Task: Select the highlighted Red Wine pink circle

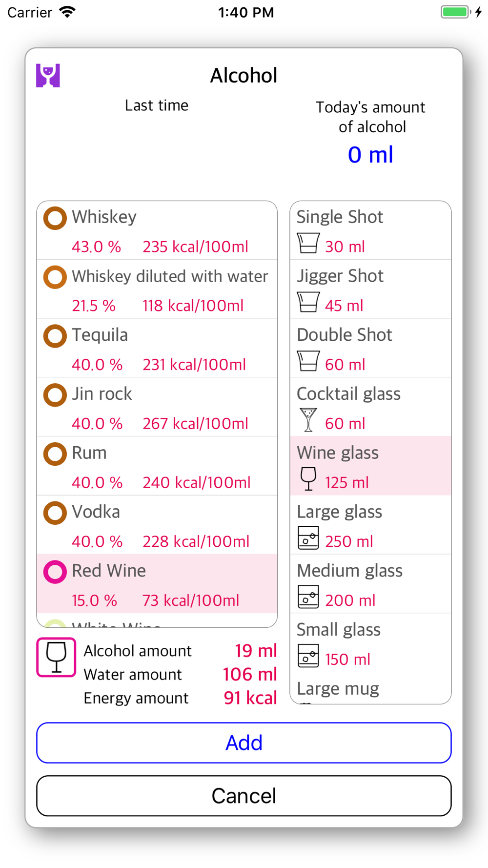Action: 55,572
